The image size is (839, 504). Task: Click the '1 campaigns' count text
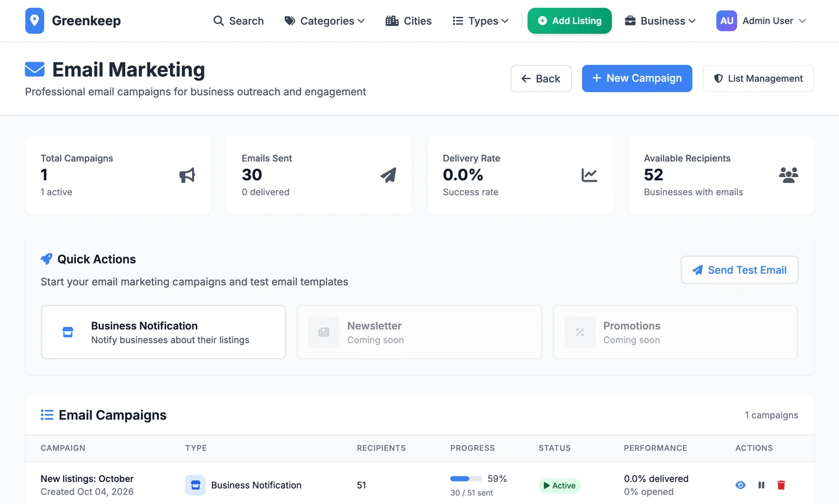(772, 415)
